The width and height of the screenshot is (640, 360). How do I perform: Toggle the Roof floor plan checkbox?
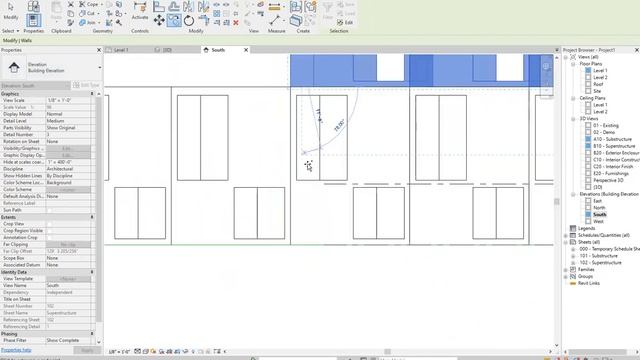coord(588,84)
